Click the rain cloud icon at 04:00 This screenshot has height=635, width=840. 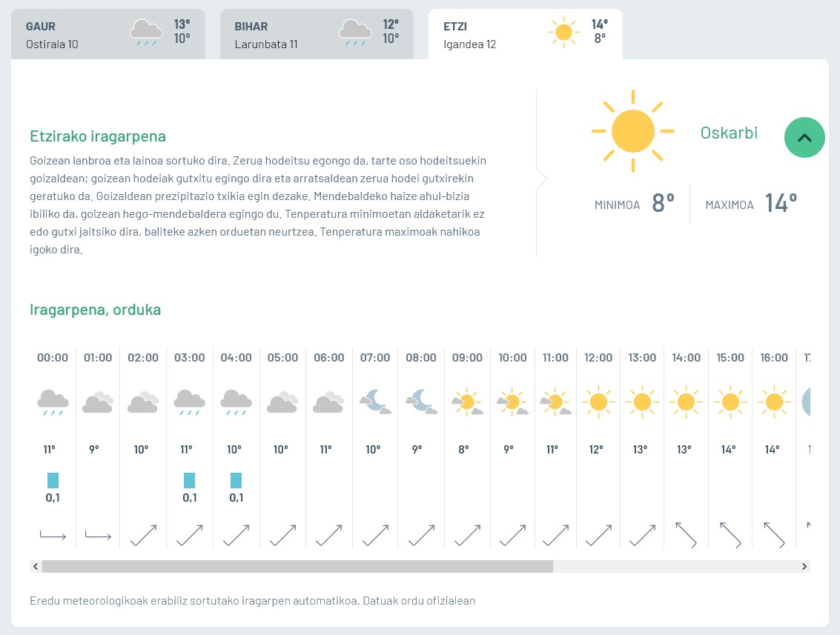tap(237, 402)
